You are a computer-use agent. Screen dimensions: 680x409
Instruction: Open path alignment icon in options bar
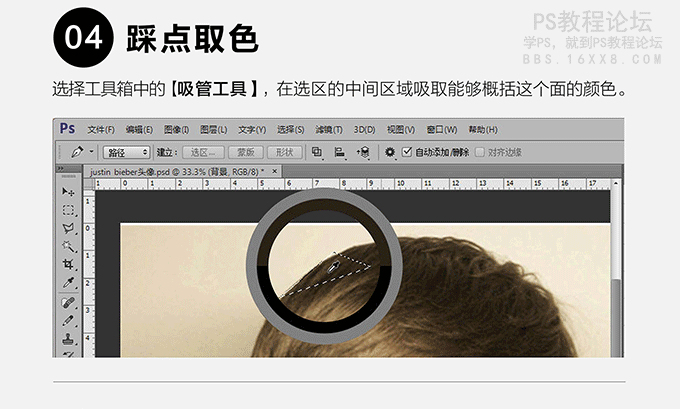point(339,152)
